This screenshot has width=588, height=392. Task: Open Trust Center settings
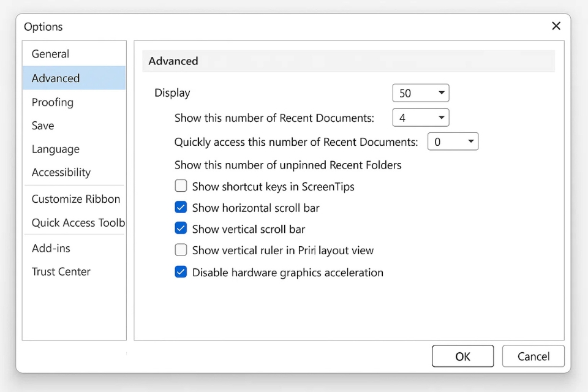pyautogui.click(x=61, y=272)
